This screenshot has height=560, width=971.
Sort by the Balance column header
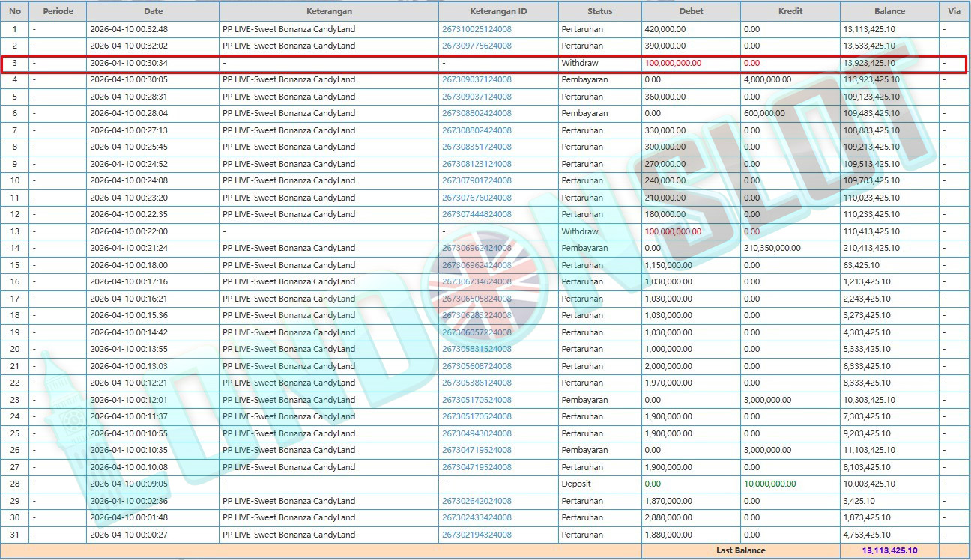(889, 11)
